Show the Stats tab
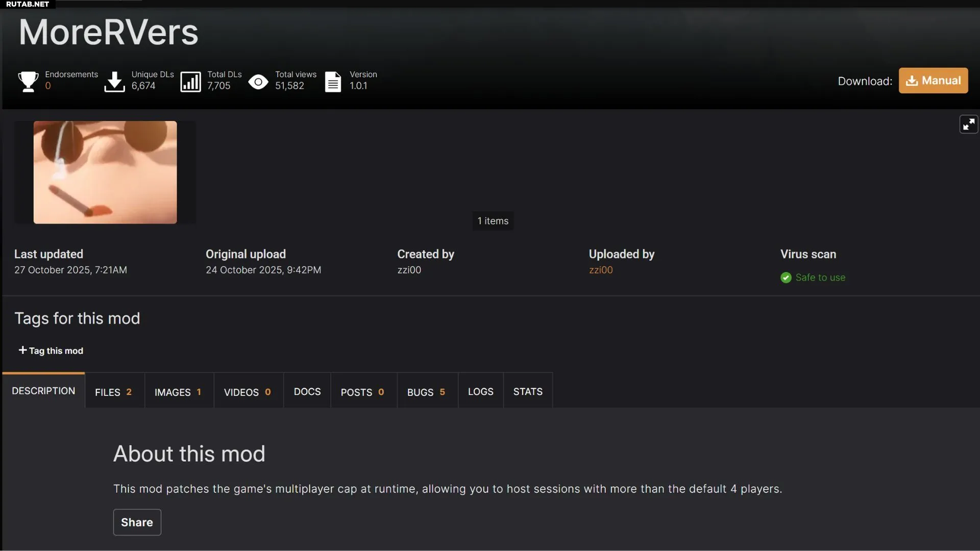980x551 pixels. click(527, 391)
